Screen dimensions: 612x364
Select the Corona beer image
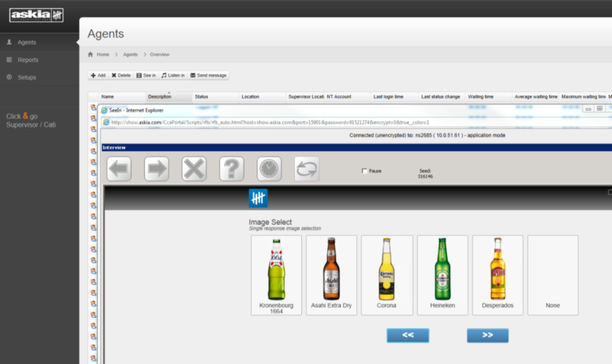click(386, 275)
